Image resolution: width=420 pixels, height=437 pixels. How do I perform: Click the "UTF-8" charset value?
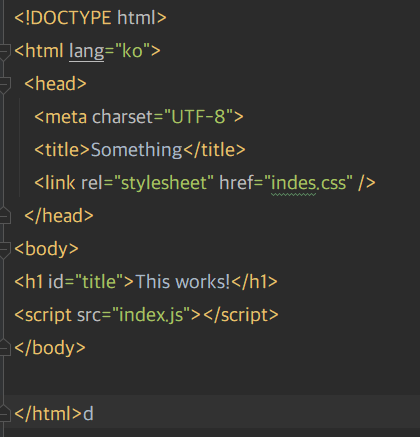[198, 117]
